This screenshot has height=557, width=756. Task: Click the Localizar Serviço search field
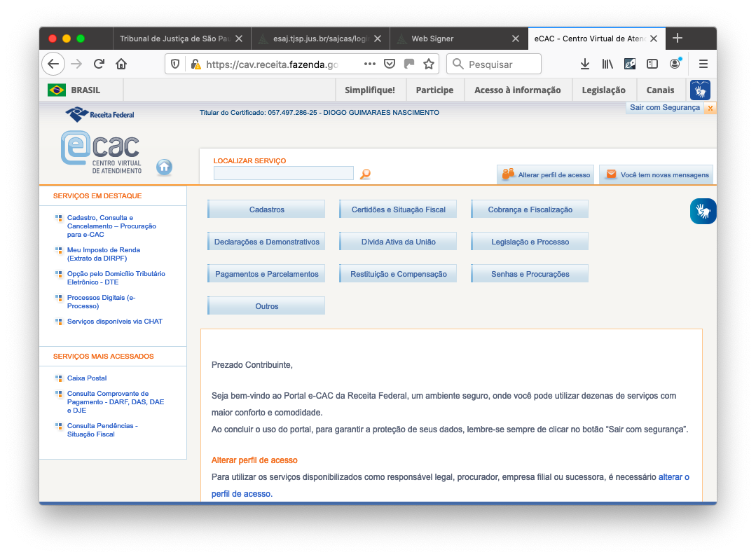283,174
